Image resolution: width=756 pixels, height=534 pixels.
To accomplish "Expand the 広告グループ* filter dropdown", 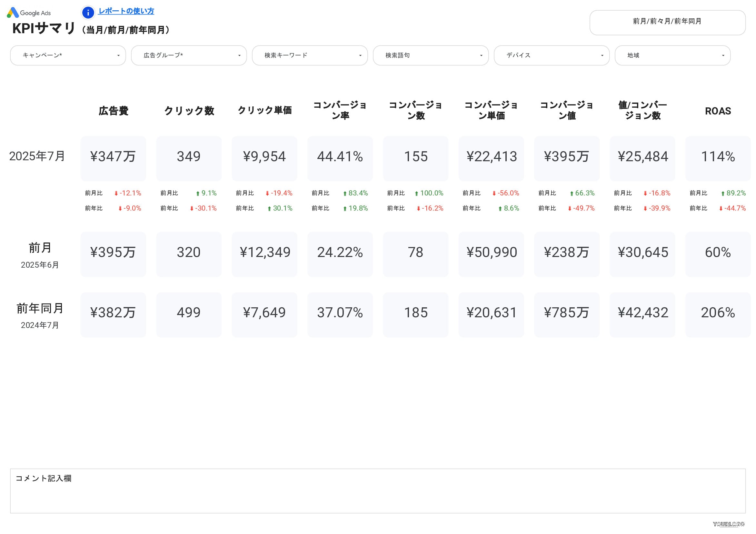I will tap(189, 55).
